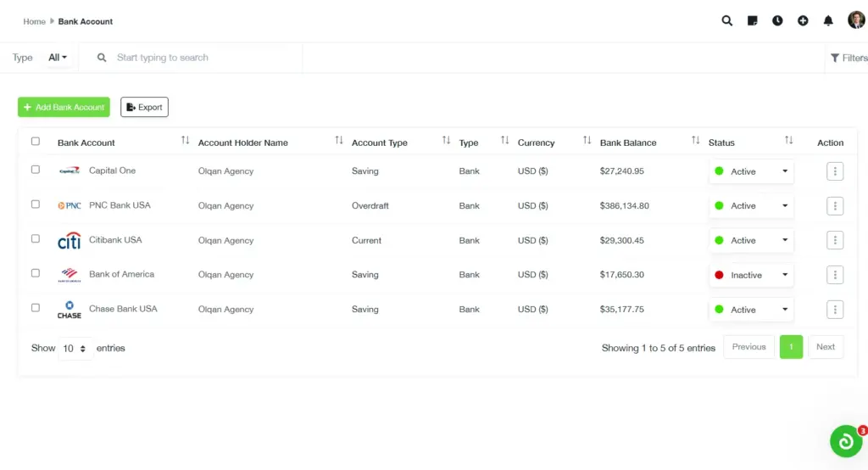Check the Chase Bank USA row checkbox
Image resolution: width=868 pixels, height=470 pixels.
coord(36,308)
